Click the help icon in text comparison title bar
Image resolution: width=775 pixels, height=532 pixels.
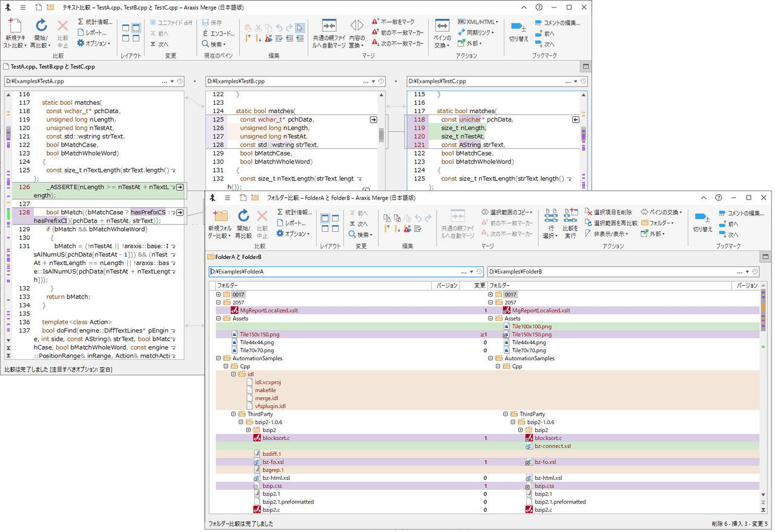pos(539,7)
